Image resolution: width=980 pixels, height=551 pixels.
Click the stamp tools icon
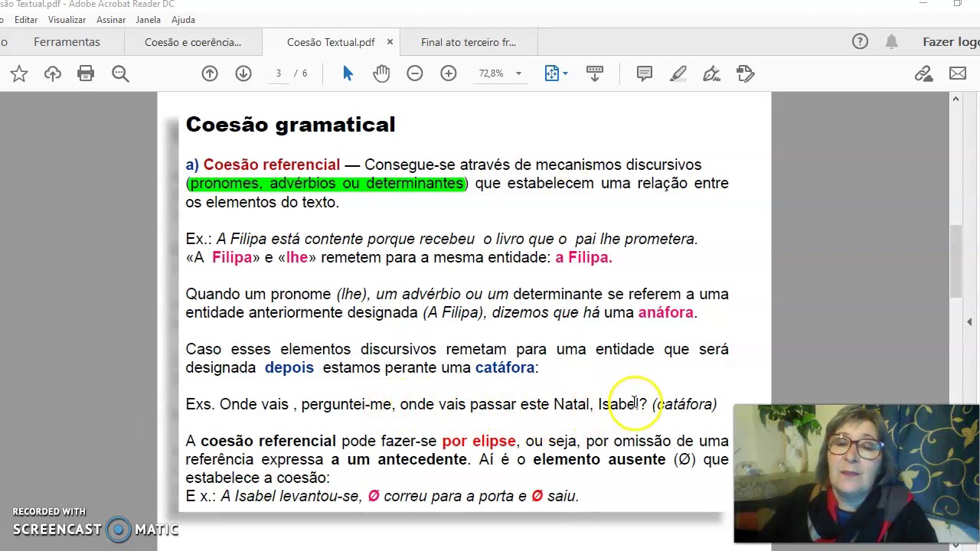pos(746,73)
